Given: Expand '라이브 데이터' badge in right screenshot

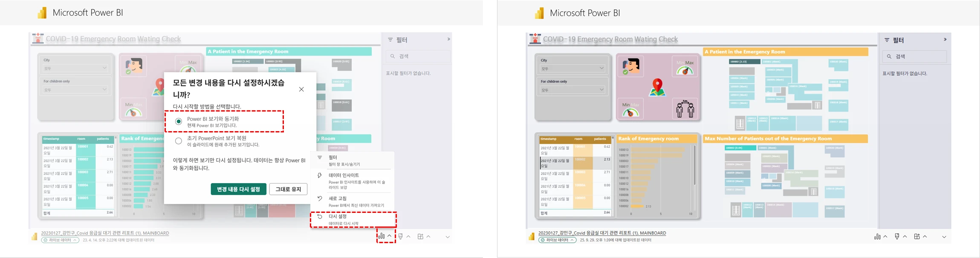Looking at the screenshot, I should (x=558, y=240).
